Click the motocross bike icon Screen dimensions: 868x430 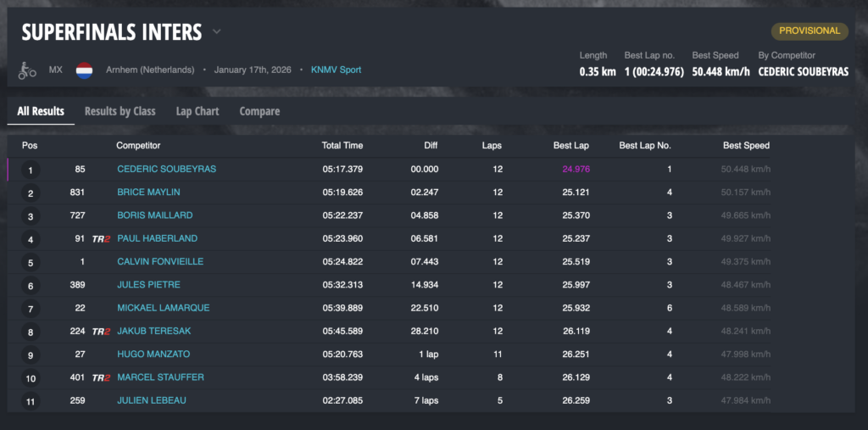[27, 70]
